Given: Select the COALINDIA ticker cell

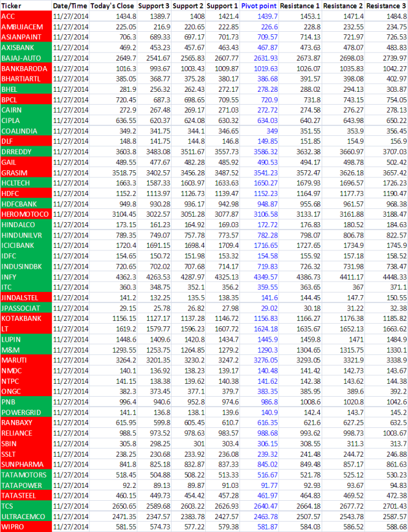Looking at the screenshot, I should (x=26, y=131).
